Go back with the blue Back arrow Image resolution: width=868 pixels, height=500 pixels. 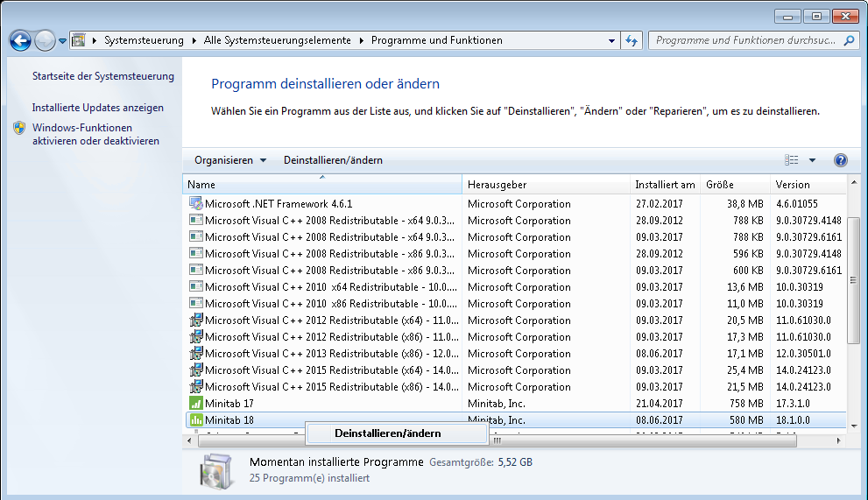point(20,40)
